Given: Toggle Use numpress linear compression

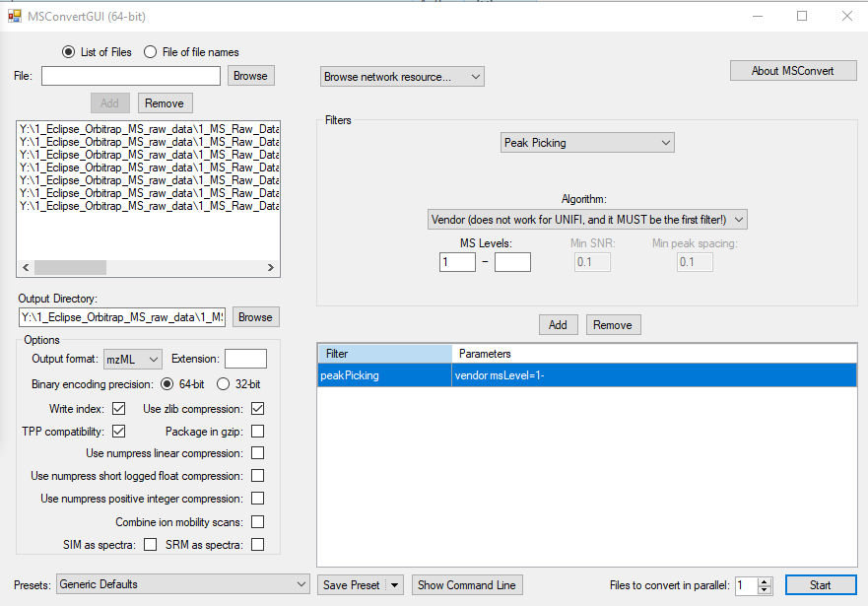Looking at the screenshot, I should point(257,452).
